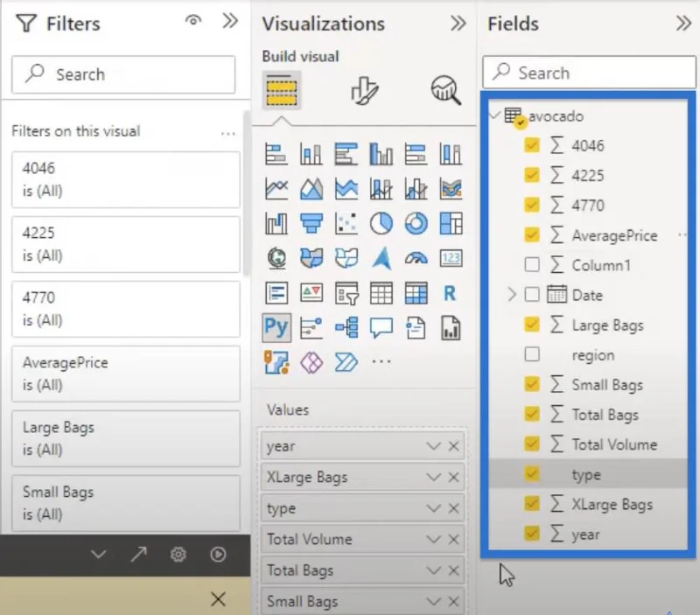
Task: Open script in external editor arrow
Action: [x=138, y=555]
